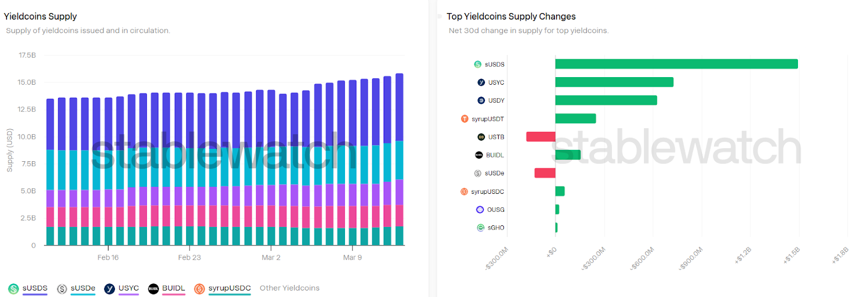Click the BUIDL legend coin icon
868x297 pixels.
click(x=154, y=289)
